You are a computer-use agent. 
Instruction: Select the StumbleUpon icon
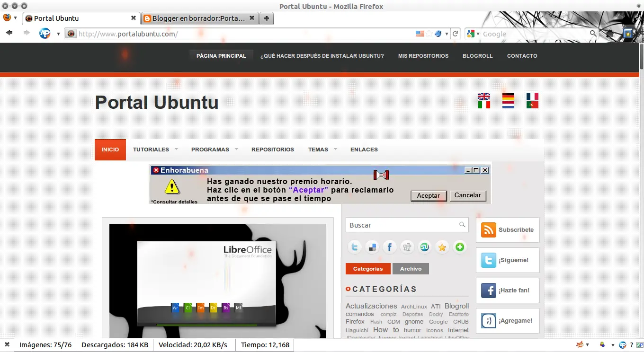click(425, 247)
